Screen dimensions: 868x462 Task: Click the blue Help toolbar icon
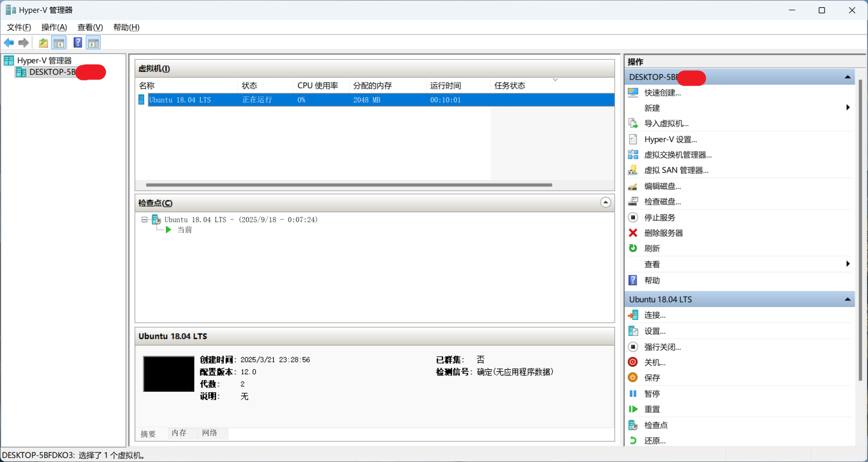pyautogui.click(x=78, y=43)
